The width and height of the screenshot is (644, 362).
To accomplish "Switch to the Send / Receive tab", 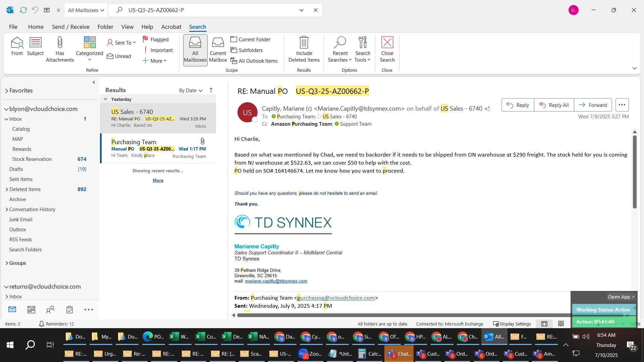I will [x=70, y=27].
